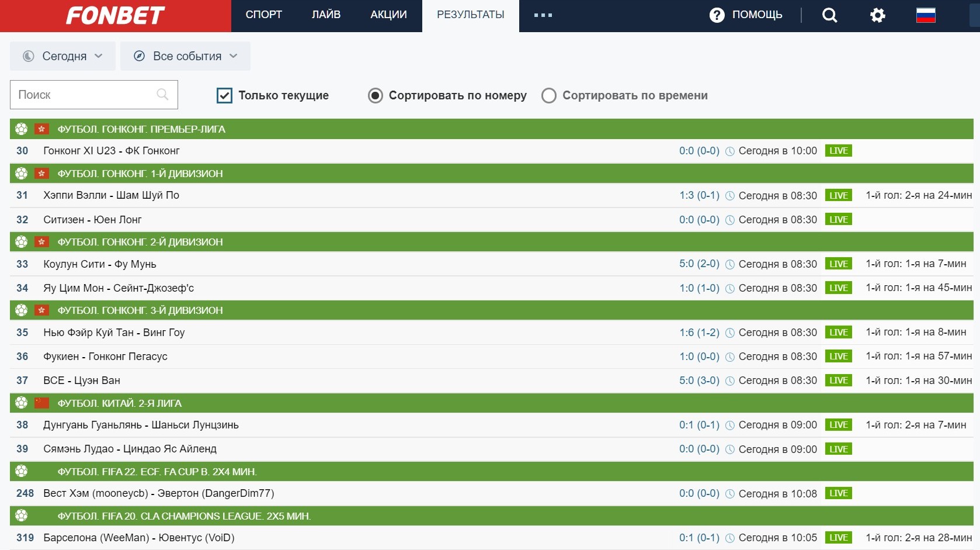Open the Результаты tab
Image resolution: width=980 pixels, height=550 pixels.
(471, 15)
